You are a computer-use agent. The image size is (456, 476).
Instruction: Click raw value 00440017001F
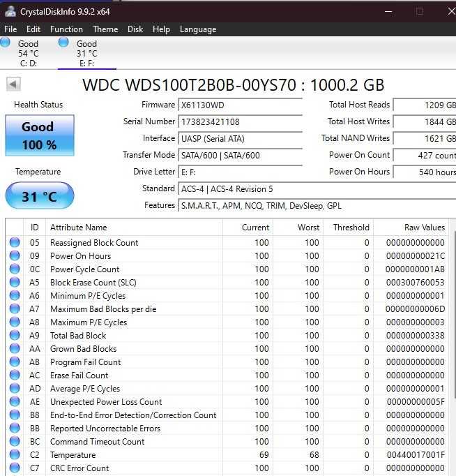[x=416, y=455]
